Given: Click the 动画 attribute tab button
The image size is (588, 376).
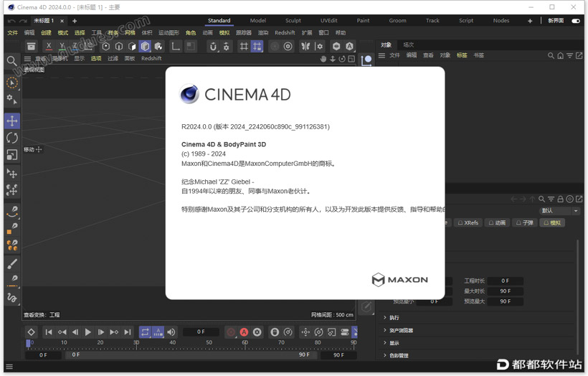Looking at the screenshot, I should [x=497, y=223].
